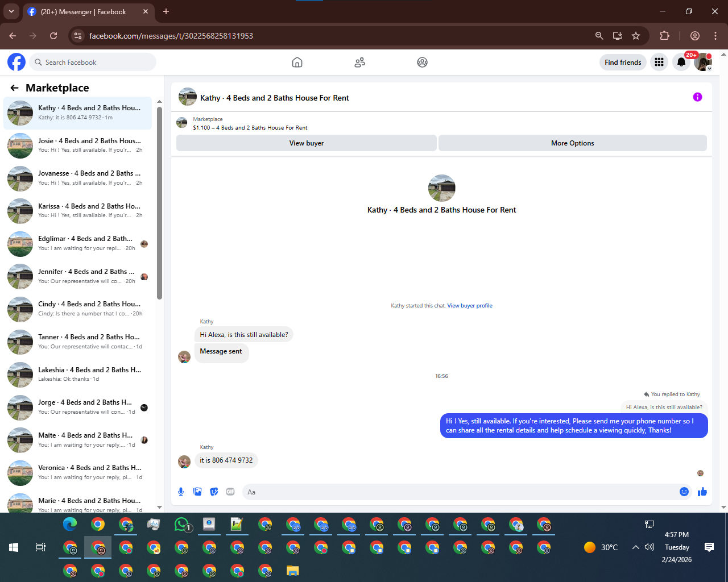Focus the Search Facebook field
Viewport: 728px width, 582px height.
click(x=93, y=62)
